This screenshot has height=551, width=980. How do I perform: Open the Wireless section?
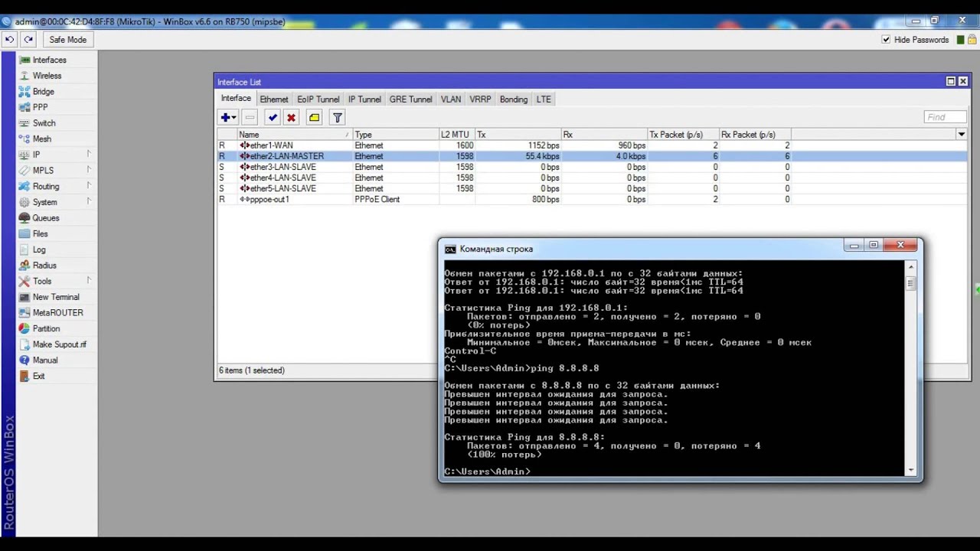click(47, 76)
